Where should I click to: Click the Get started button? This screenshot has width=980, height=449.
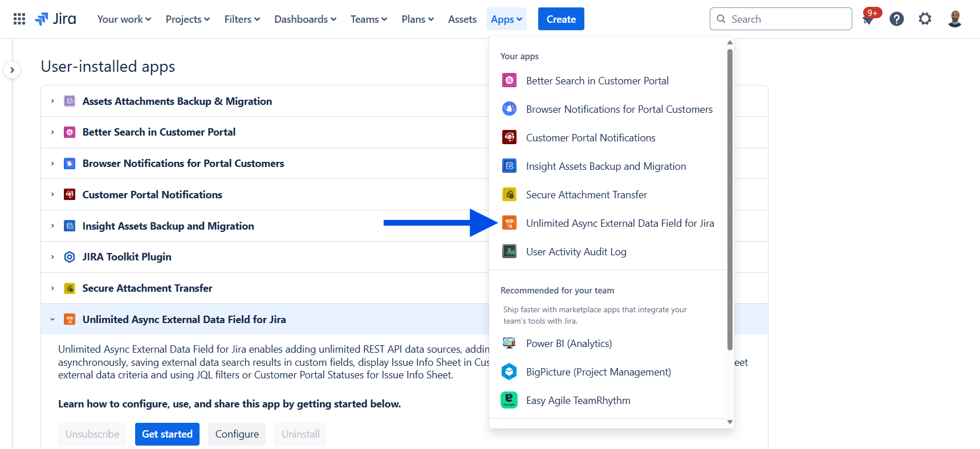[x=167, y=434]
